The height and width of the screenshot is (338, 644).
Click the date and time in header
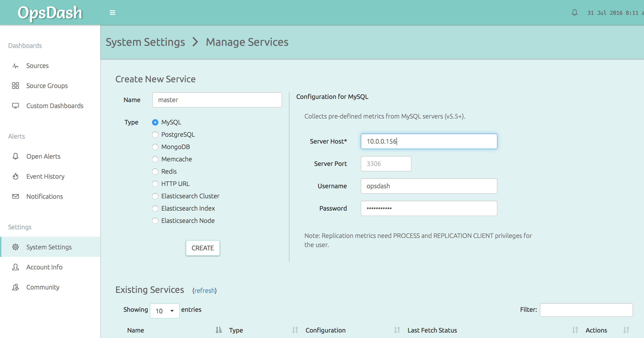tap(616, 13)
